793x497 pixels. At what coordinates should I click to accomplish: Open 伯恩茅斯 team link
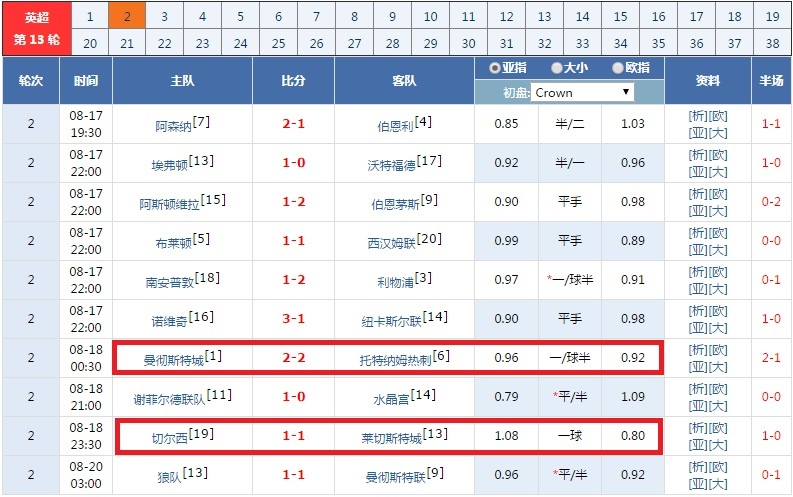395,204
